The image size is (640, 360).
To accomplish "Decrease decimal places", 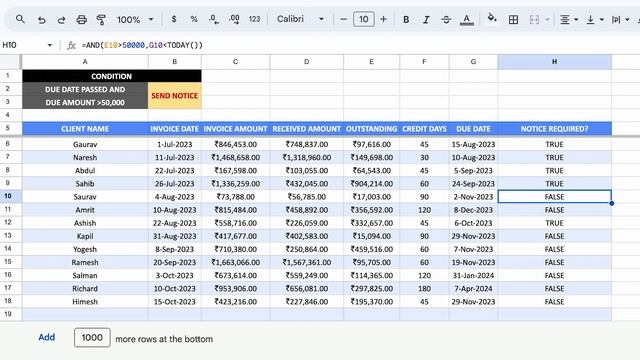I will click(213, 19).
